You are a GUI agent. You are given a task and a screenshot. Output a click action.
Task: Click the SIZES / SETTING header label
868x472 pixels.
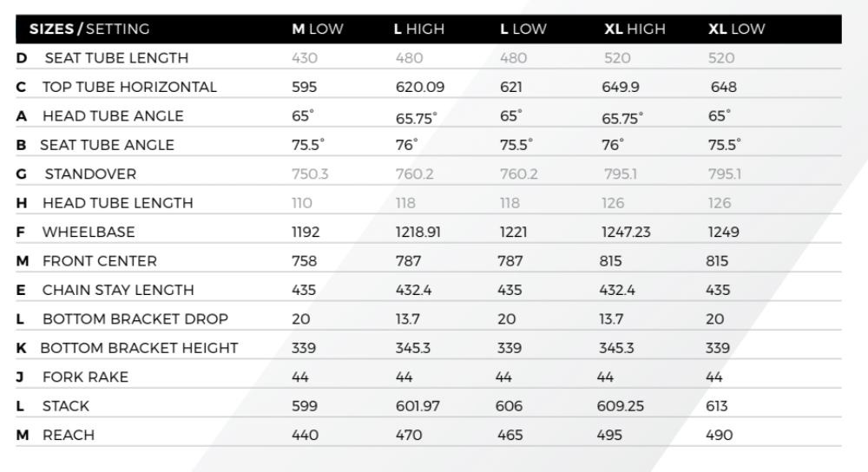coord(89,29)
